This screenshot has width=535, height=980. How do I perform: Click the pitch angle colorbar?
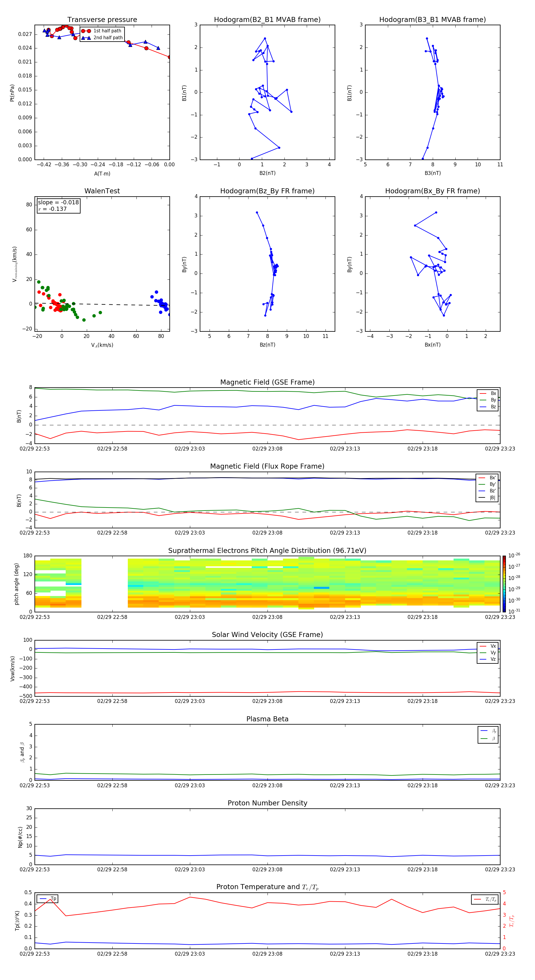(504, 584)
